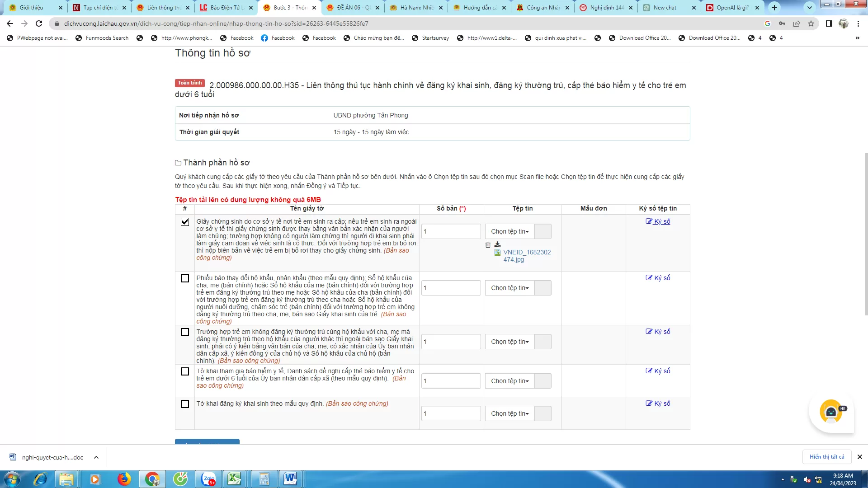Image resolution: width=868 pixels, height=488 pixels.
Task: Share this page icon in address bar
Action: (x=797, y=23)
